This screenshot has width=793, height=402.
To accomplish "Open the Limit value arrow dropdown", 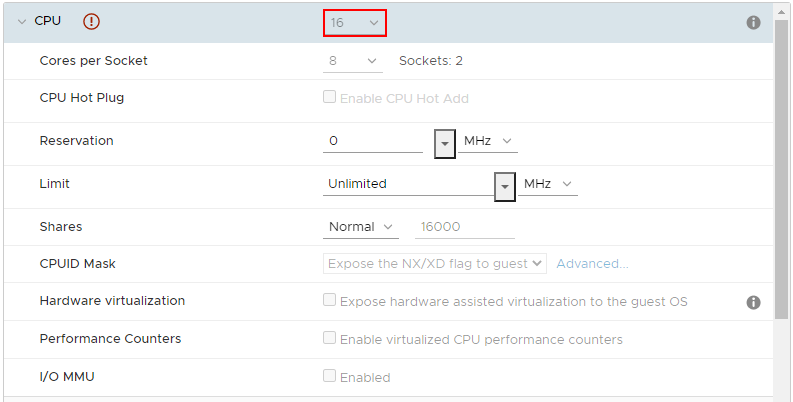I will coord(505,186).
